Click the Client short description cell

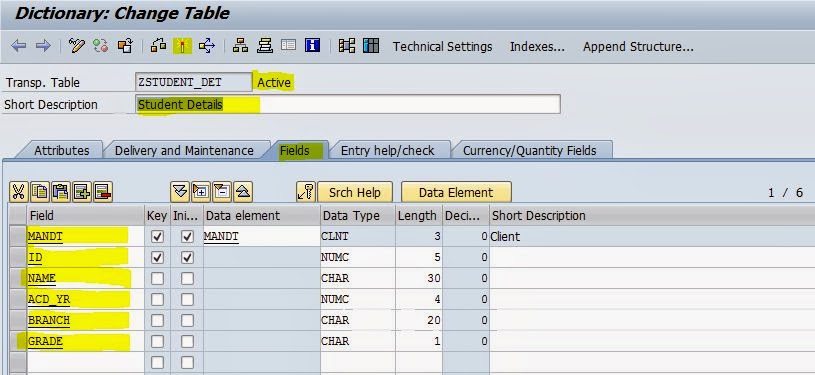(652, 237)
